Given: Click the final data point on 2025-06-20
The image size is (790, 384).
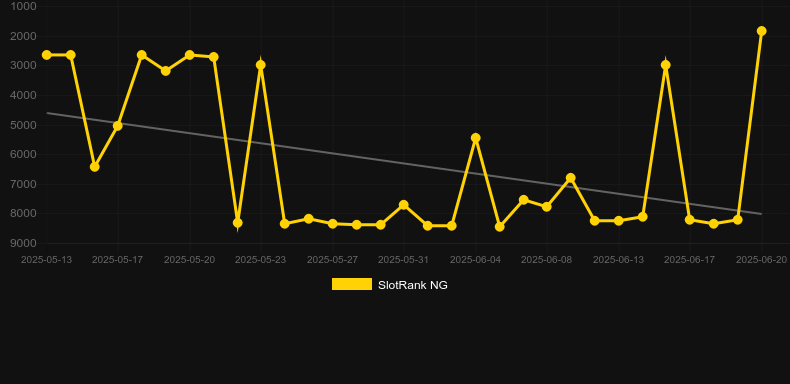Looking at the screenshot, I should pos(761,31).
